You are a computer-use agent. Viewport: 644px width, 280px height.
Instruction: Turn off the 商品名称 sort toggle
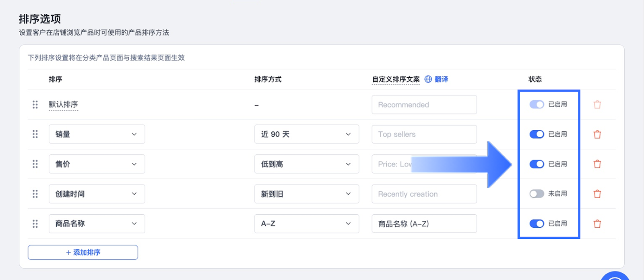tap(537, 224)
